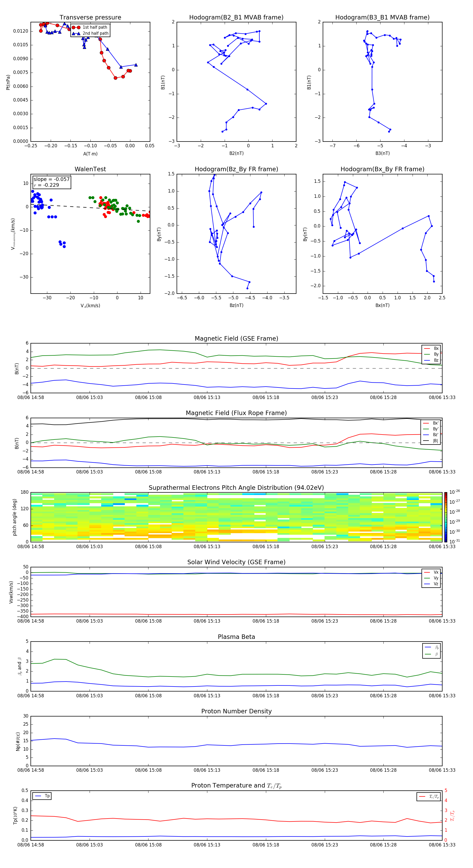Click the By legend entry in GSE plot
The width and height of the screenshot is (473, 868).
click(431, 355)
